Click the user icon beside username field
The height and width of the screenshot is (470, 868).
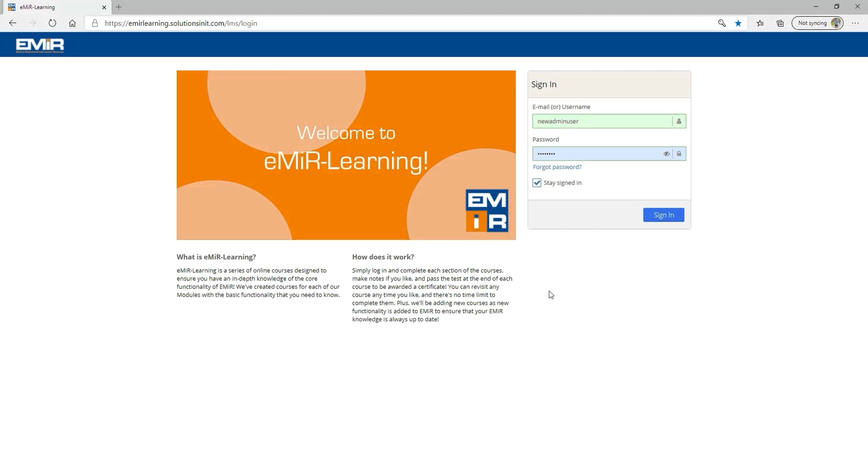[679, 121]
